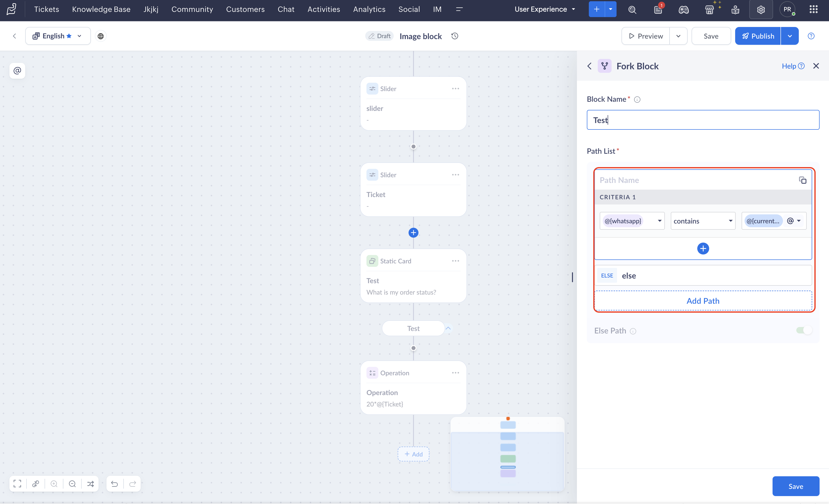Click the version history clock icon
Screen dimensions: 829x504
click(x=455, y=36)
